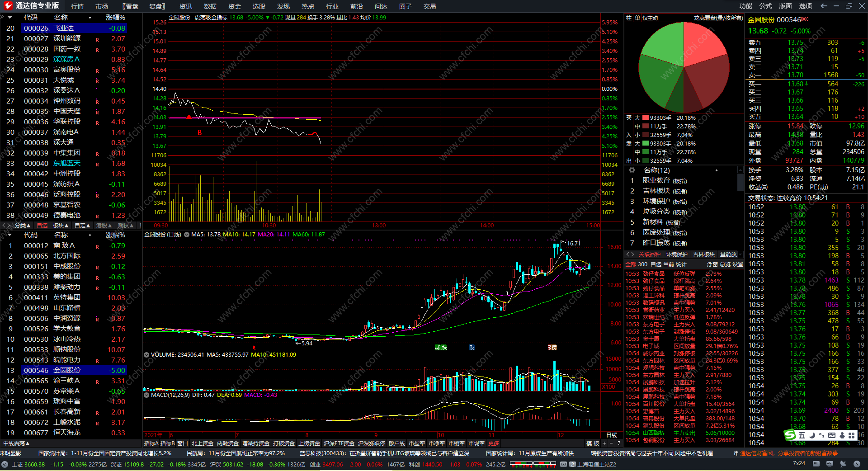This screenshot has width=868, height=471.
Task: Toggle the 仅主动 filter
Action: [x=650, y=18]
